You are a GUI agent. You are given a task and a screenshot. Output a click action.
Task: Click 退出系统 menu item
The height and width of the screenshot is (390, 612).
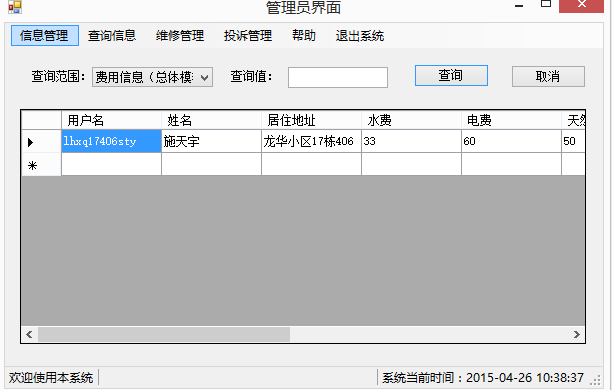coord(359,36)
